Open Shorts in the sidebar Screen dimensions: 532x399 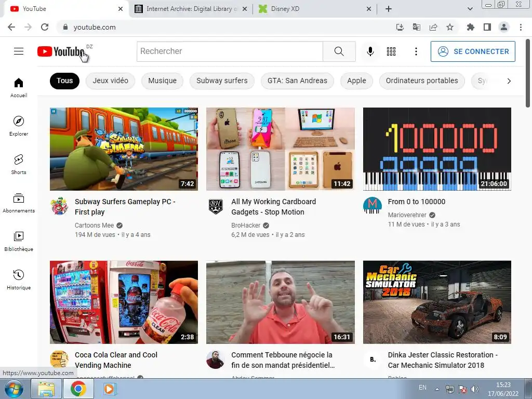click(19, 164)
